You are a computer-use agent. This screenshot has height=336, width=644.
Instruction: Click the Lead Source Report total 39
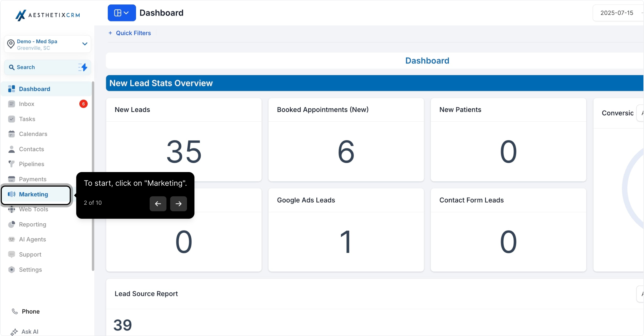pyautogui.click(x=123, y=325)
